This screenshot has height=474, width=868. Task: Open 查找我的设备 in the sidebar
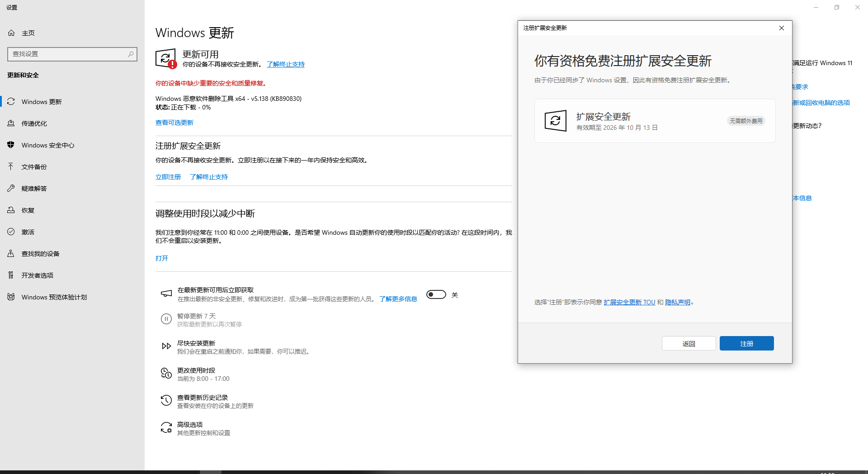point(72,253)
